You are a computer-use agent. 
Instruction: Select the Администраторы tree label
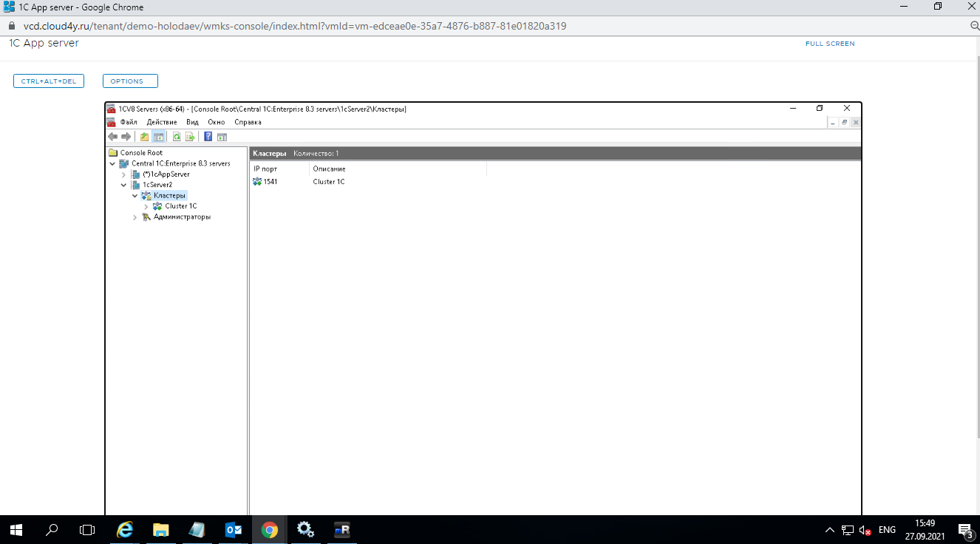[x=182, y=217]
